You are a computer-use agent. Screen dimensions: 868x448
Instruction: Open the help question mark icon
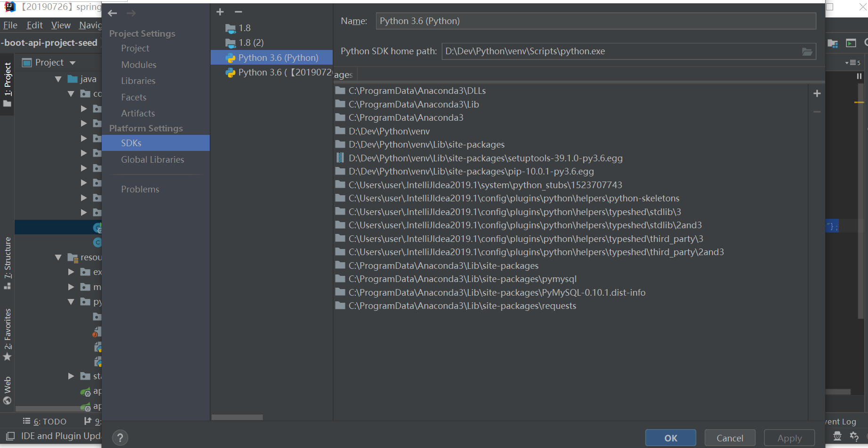point(120,437)
